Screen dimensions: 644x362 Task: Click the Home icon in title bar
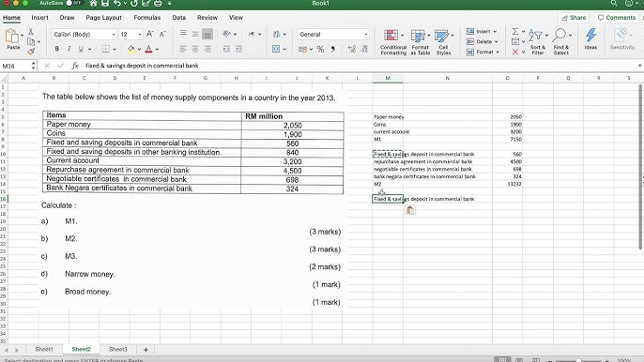coord(93,4)
